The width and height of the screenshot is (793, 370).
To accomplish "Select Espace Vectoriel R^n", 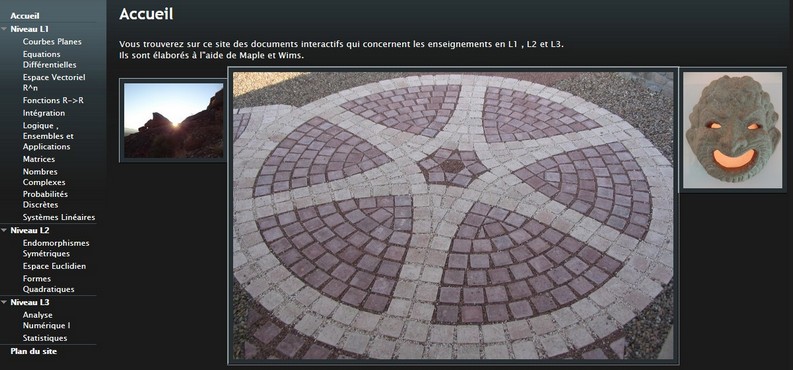I will tap(54, 83).
